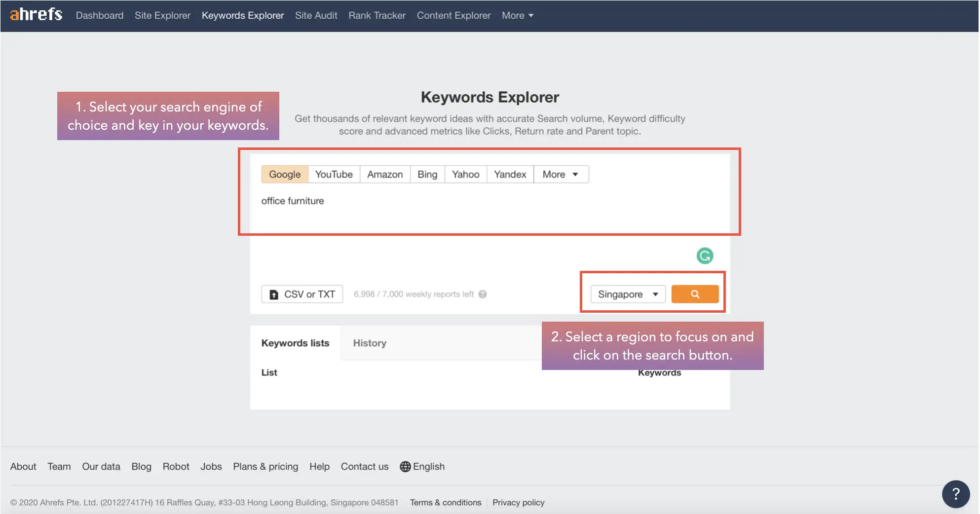
Task: Click the round help question mark widget
Action: point(956,494)
